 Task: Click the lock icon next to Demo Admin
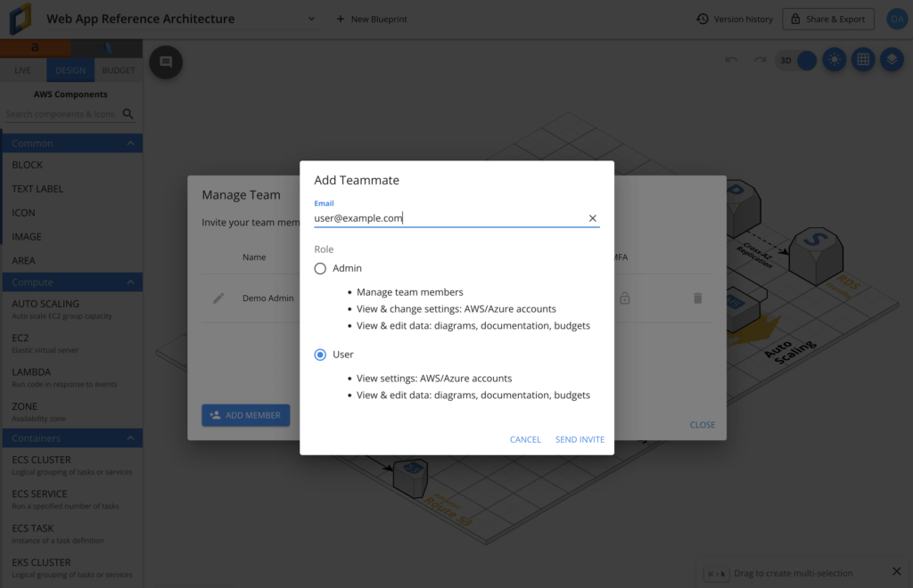click(624, 298)
